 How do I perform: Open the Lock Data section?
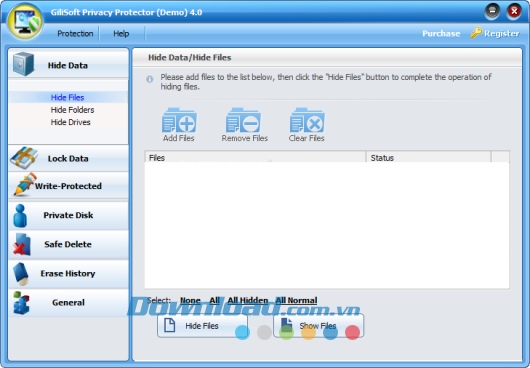pyautogui.click(x=68, y=158)
